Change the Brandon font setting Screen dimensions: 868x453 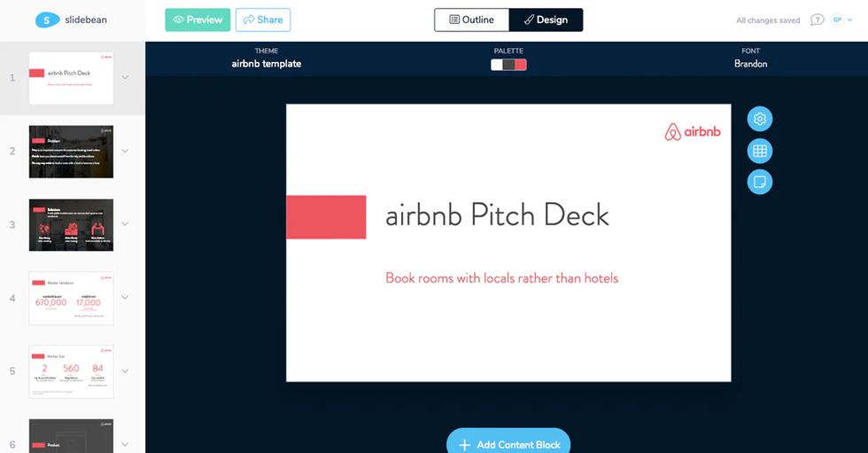tap(750, 64)
